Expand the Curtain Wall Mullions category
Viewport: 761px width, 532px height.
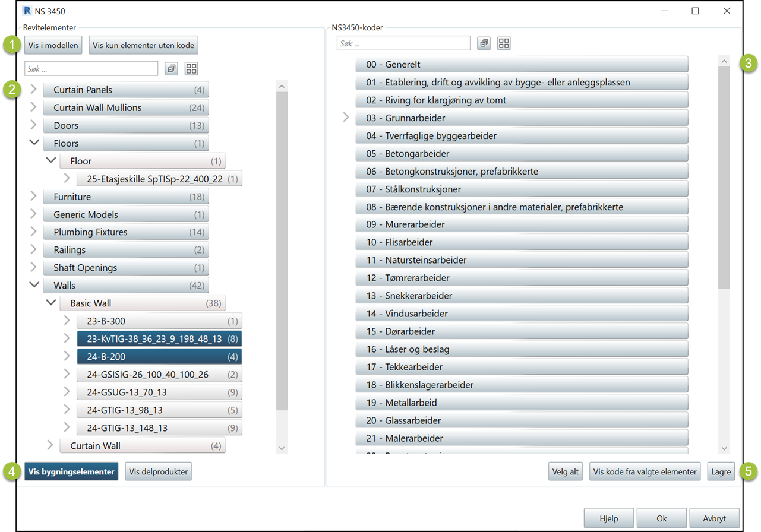point(33,107)
